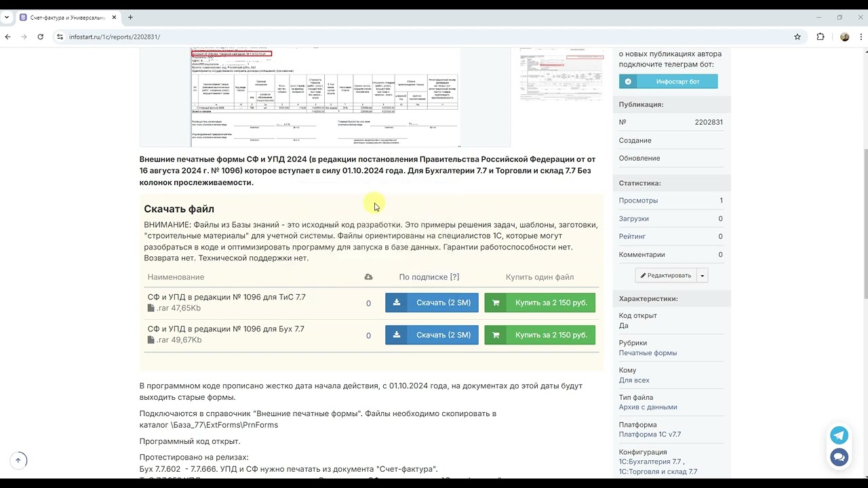868x488 pixels.
Task: Open the Платформа 1С v7.7 link
Action: tap(650, 434)
